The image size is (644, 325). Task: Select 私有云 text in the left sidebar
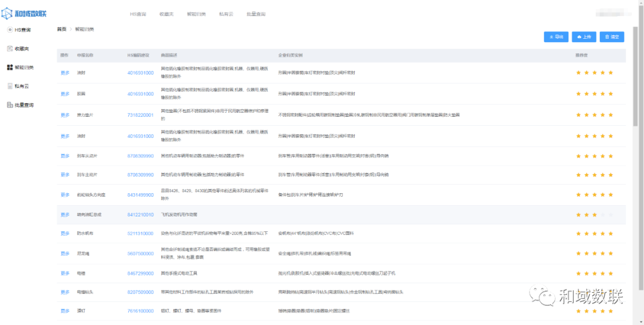(x=21, y=86)
